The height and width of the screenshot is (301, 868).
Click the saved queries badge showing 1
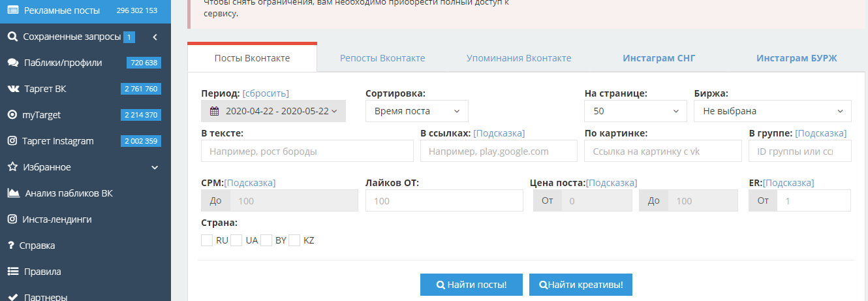pos(129,37)
